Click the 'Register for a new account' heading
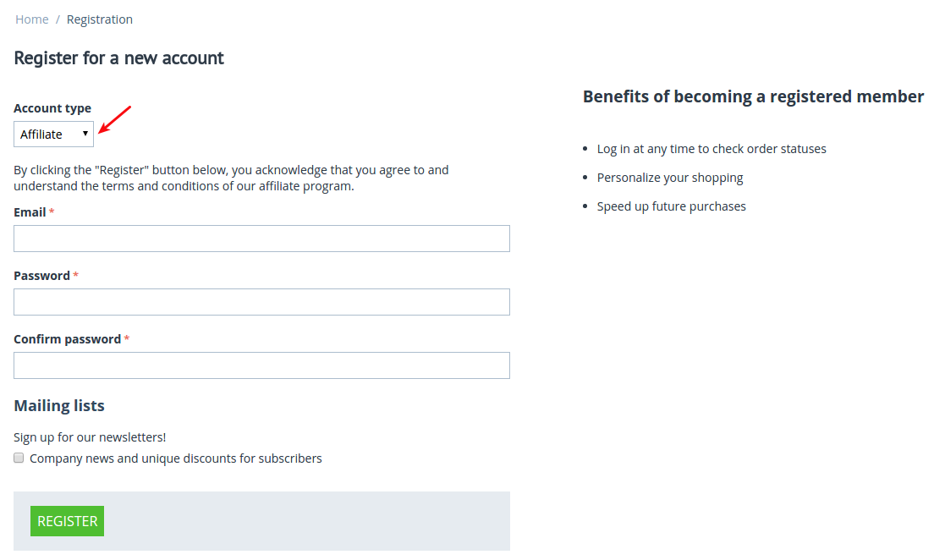This screenshot has height=560, width=945. pos(118,58)
